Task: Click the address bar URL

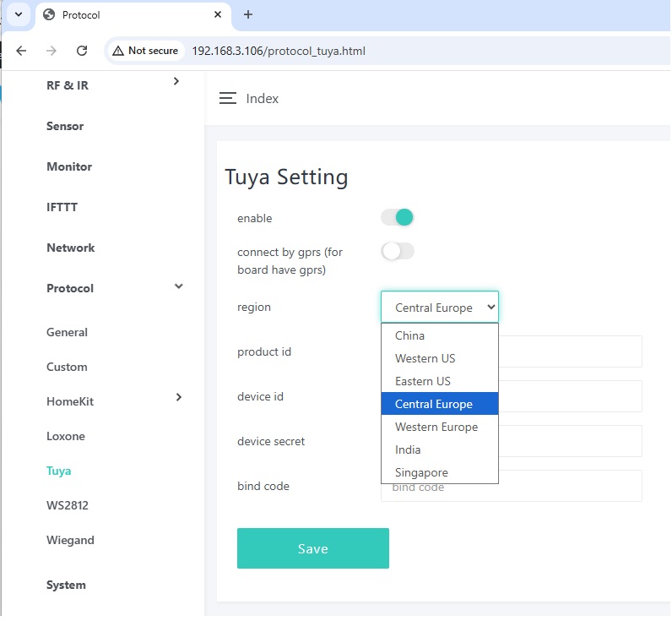Action: (x=279, y=51)
